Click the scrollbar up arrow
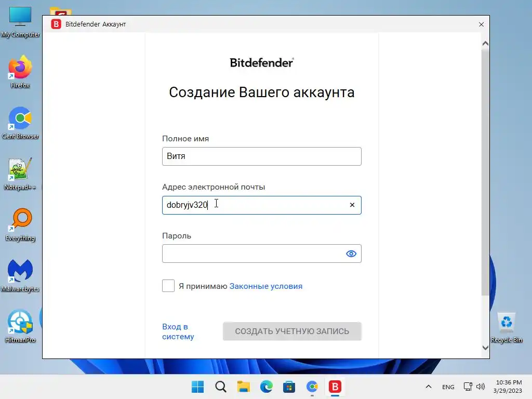The image size is (532, 399). click(485, 44)
